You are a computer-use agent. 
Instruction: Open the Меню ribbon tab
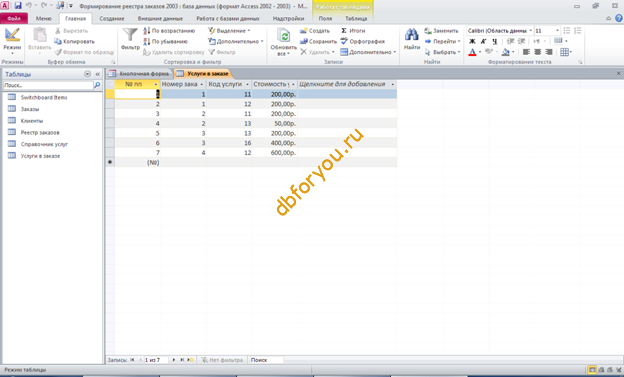click(x=43, y=18)
